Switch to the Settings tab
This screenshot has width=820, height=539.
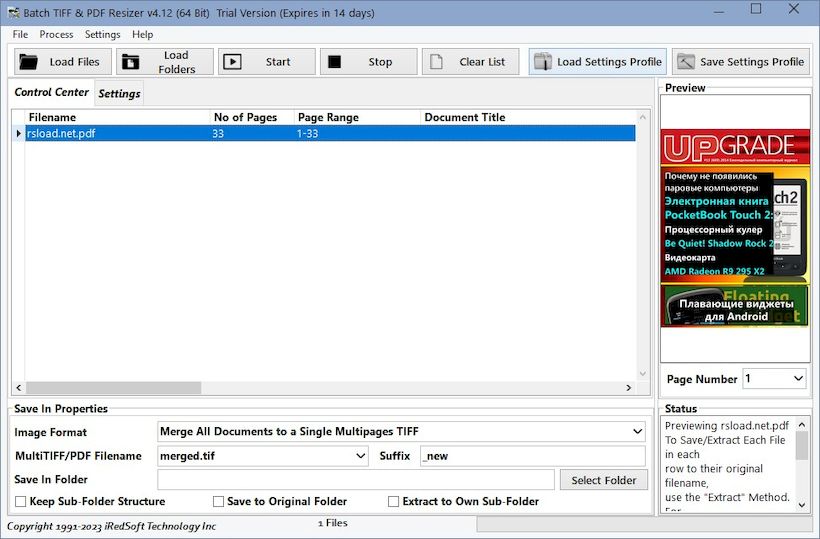[119, 93]
